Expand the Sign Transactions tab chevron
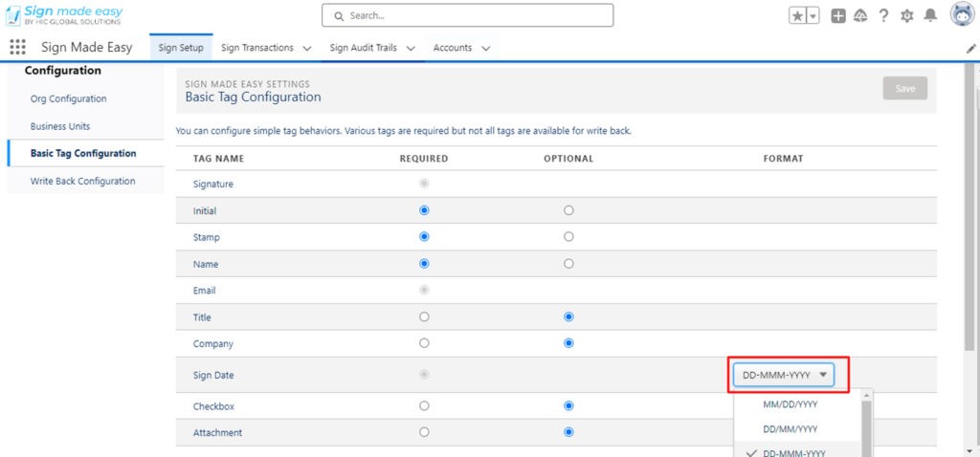The width and height of the screenshot is (980, 457). pos(307,48)
